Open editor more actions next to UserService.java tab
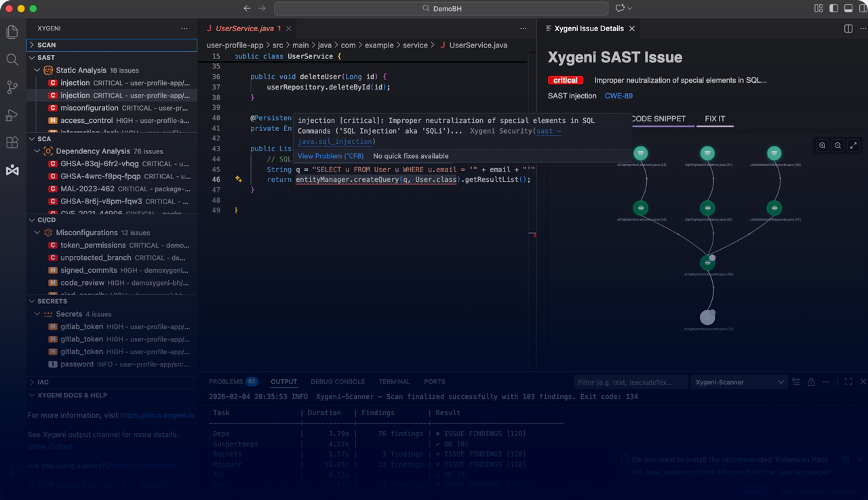The image size is (868, 500). (x=523, y=28)
